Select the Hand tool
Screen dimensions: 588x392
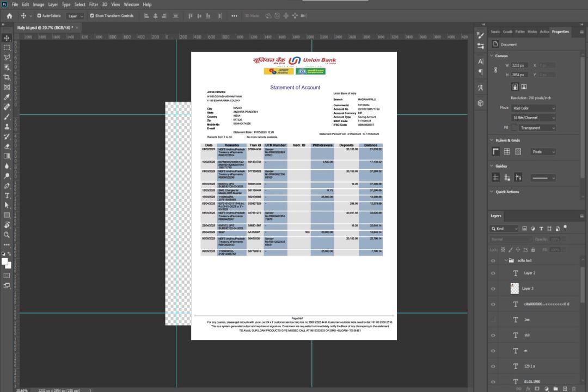point(7,225)
